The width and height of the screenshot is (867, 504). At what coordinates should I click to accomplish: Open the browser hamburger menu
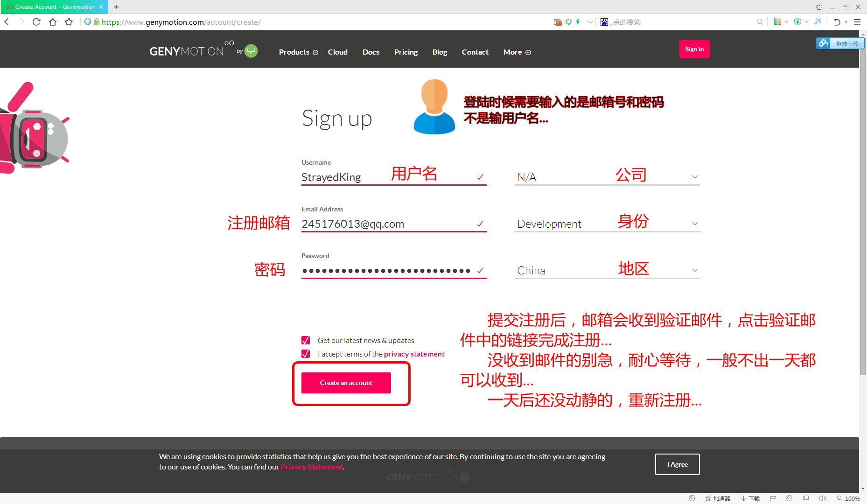click(x=857, y=22)
